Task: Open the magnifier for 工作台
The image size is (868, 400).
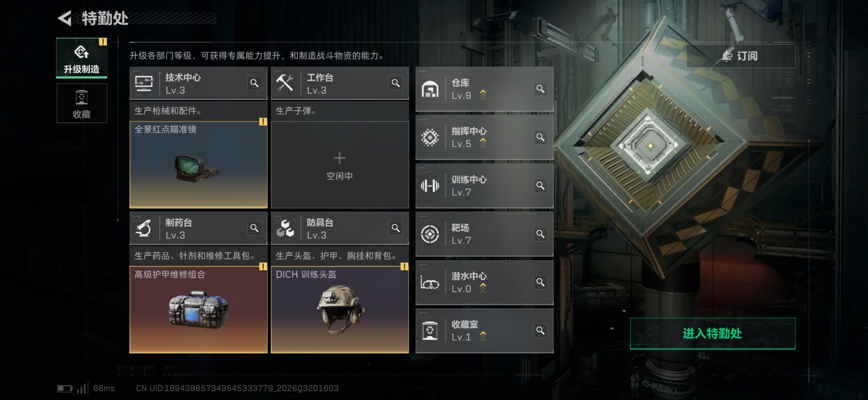Action: pyautogui.click(x=396, y=83)
